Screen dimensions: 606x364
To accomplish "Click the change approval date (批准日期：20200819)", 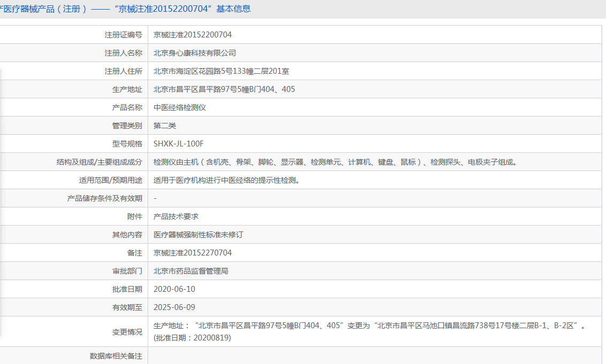I will click(x=192, y=338).
